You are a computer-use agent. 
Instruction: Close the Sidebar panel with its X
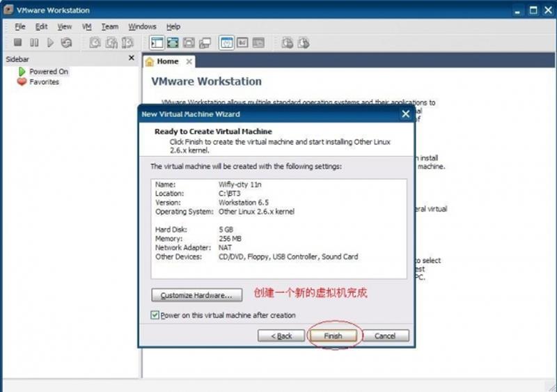[x=132, y=58]
